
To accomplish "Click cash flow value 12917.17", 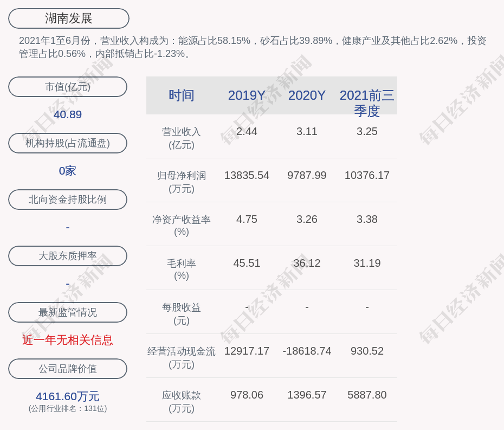I will (247, 351).
